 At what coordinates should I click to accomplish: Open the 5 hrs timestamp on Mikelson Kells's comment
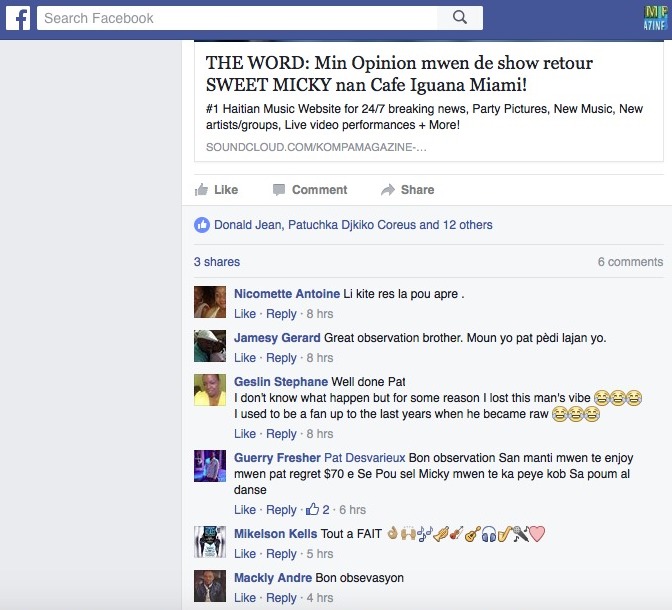point(320,554)
